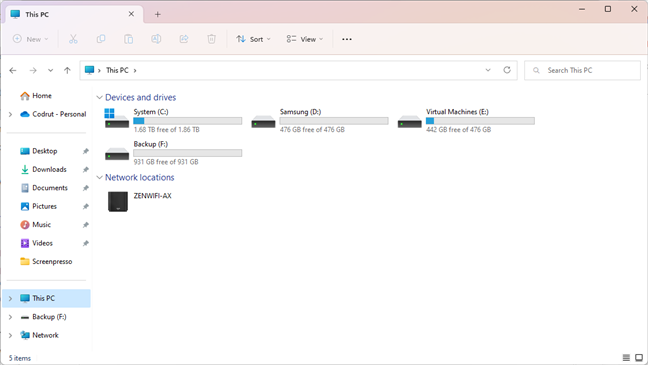Close the This PC tab
Screen dimensions: 648x365
tap(131, 14)
